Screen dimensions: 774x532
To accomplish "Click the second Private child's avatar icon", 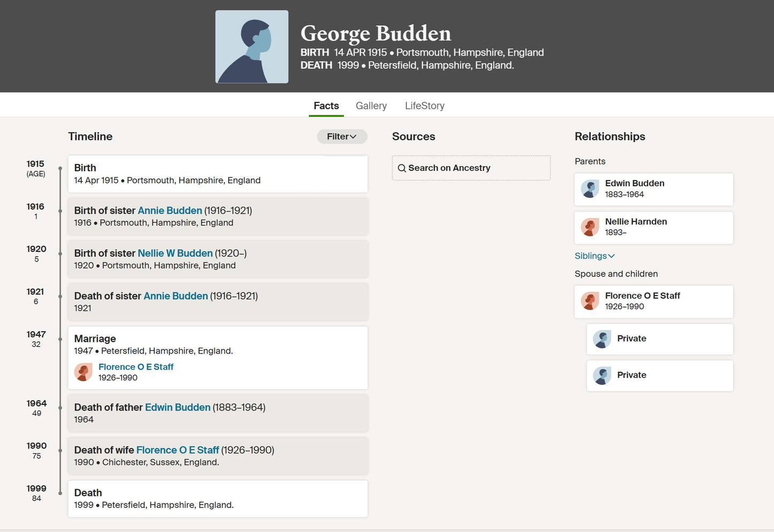I will (x=602, y=376).
